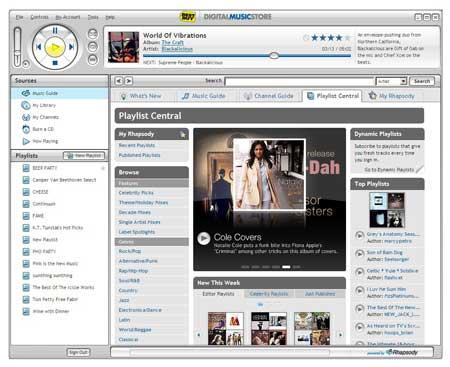Select Music Guide in Sources
Image resolution: width=450 pixels, height=367 pixels.
pos(60,93)
